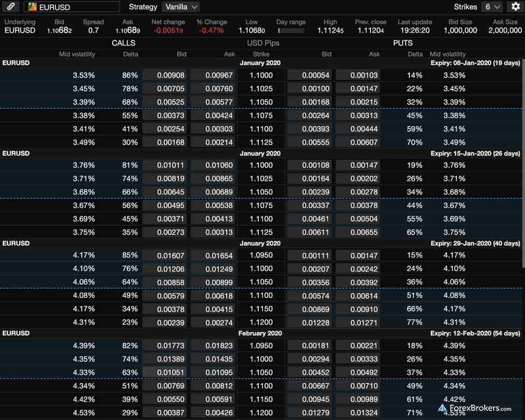The height and width of the screenshot is (420, 525).
Task: Click the CALLS column heading
Action: pyautogui.click(x=123, y=43)
